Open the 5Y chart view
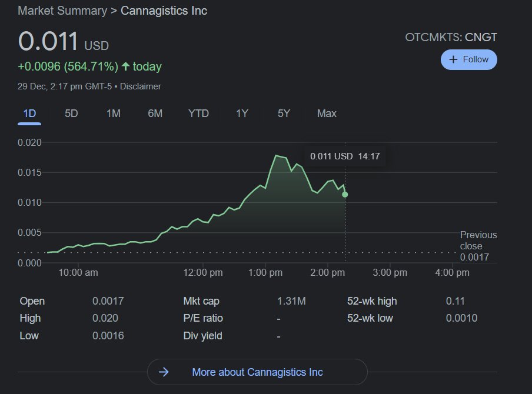 click(283, 113)
